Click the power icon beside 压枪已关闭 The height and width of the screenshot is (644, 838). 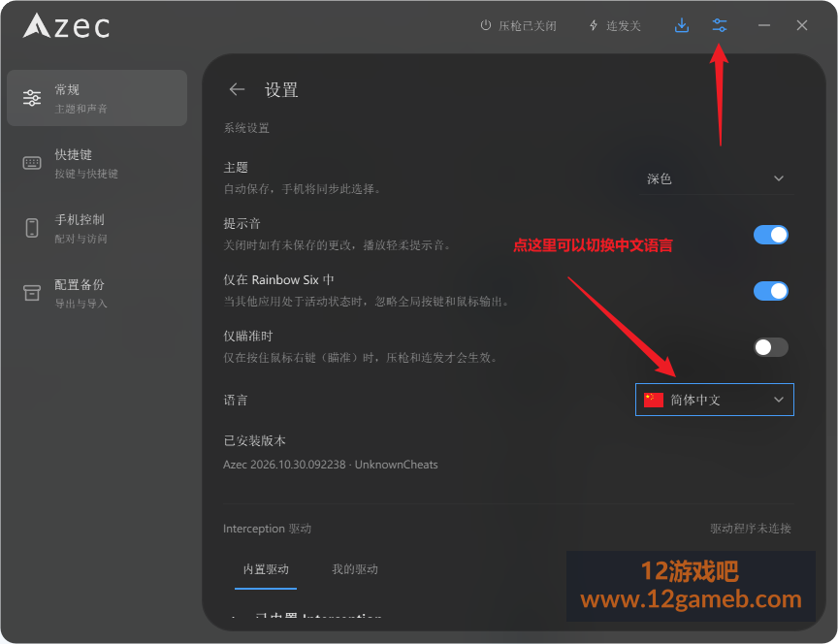(x=485, y=25)
